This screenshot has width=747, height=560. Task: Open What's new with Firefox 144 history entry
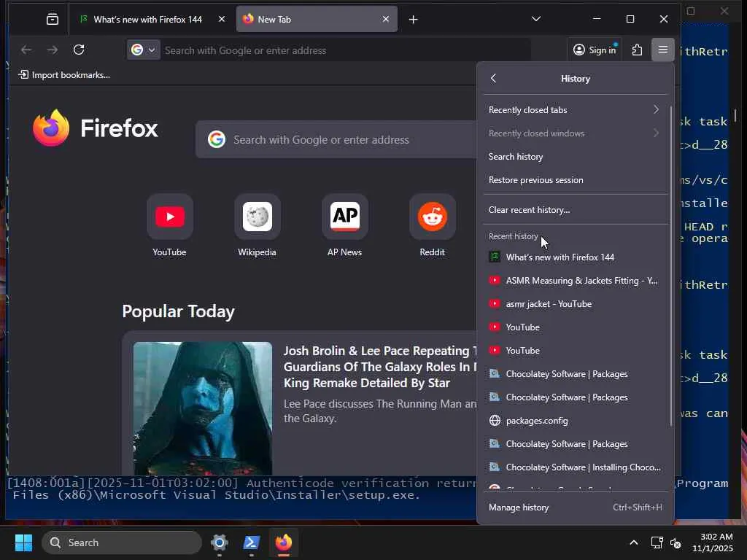(x=575, y=257)
